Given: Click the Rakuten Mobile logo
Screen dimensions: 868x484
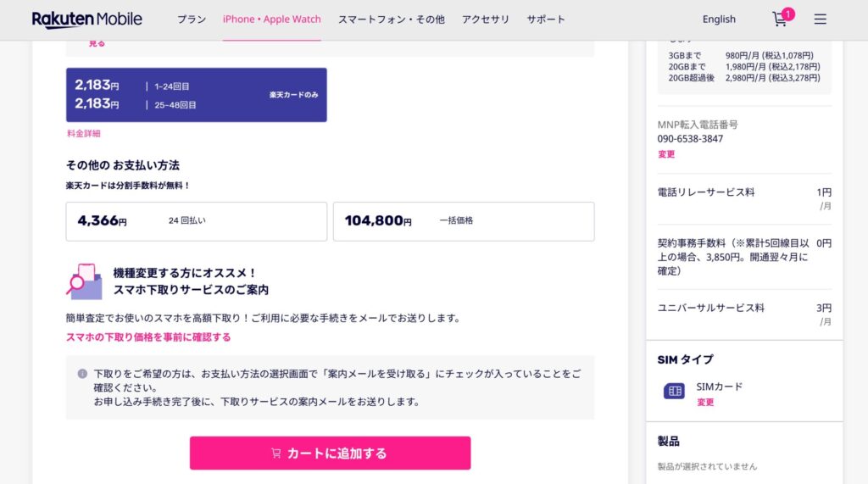Looking at the screenshot, I should click(x=87, y=19).
